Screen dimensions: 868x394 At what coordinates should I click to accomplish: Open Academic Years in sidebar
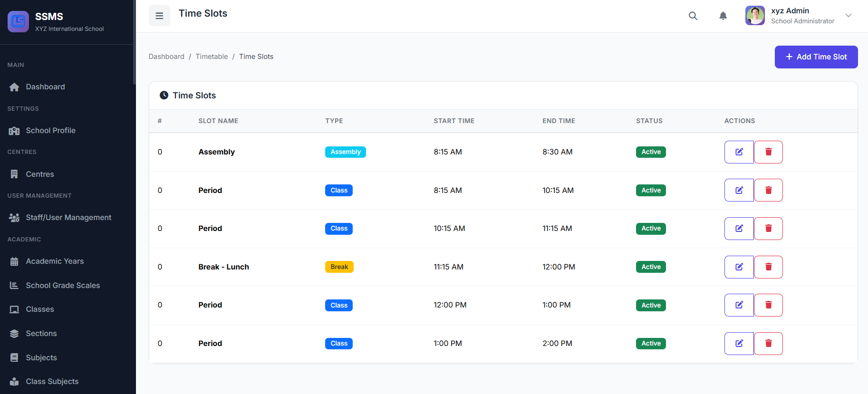(x=55, y=261)
